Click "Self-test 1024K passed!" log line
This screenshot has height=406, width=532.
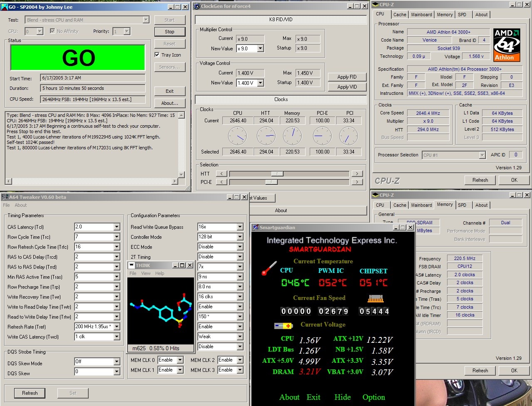pyautogui.click(x=31, y=142)
